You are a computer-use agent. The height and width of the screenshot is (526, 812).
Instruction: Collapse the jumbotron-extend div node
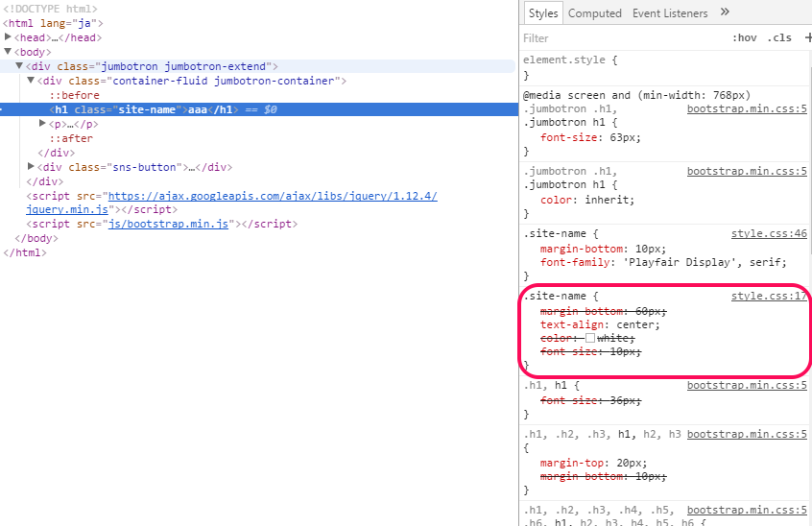point(19,66)
